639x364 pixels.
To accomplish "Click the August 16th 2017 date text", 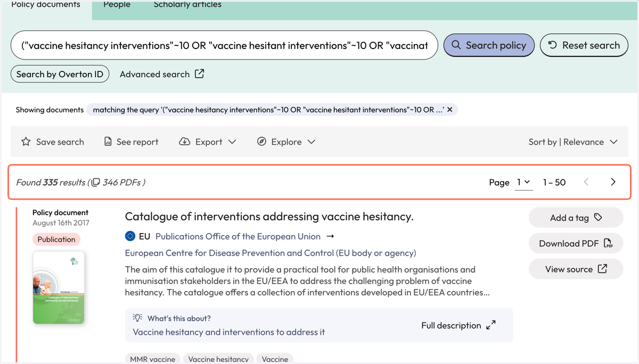I will [61, 223].
